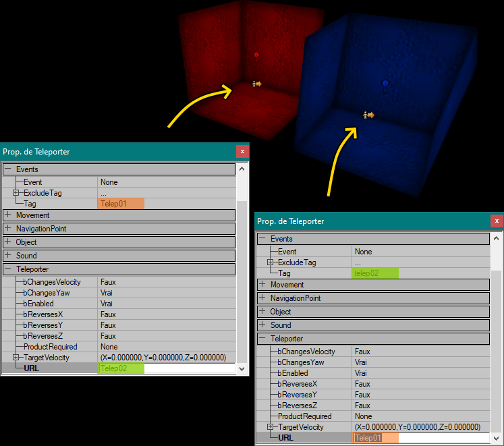Expand ExcludeTag in the Telep01 window

[16, 193]
